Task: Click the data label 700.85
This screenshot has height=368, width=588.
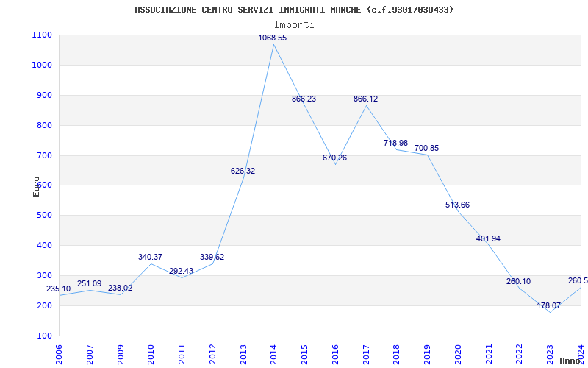Action: pos(426,149)
